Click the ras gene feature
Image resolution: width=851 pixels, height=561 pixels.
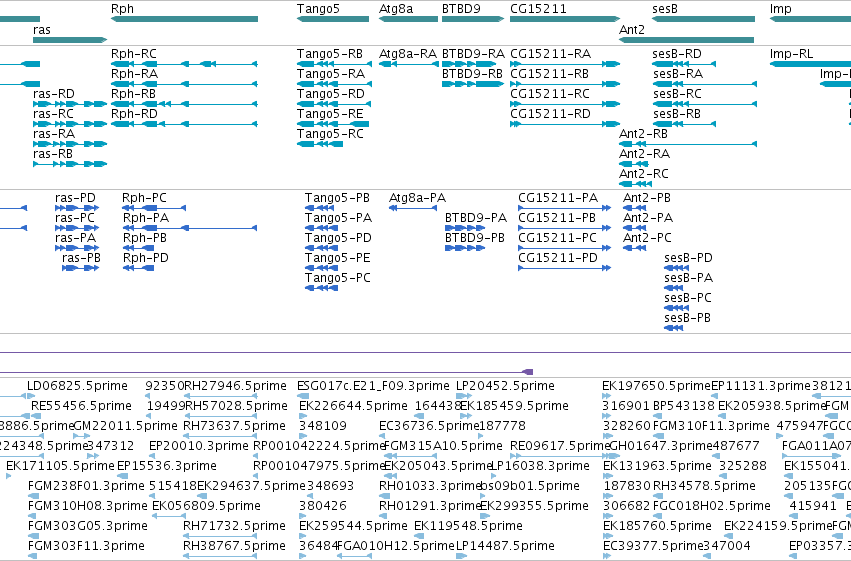70,40
